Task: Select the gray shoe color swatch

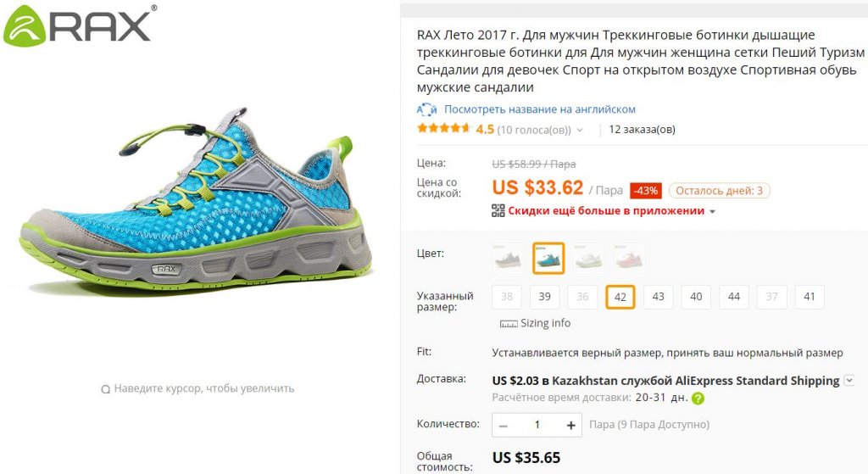Action: click(x=507, y=258)
